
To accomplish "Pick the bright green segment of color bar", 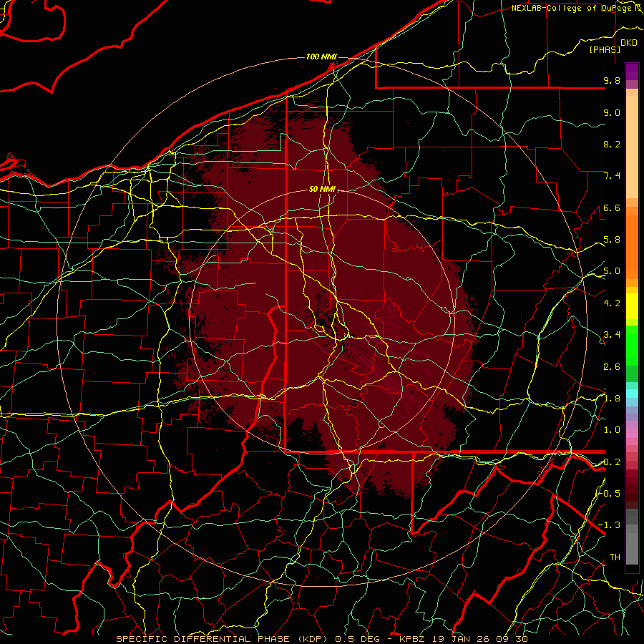I will [632, 346].
